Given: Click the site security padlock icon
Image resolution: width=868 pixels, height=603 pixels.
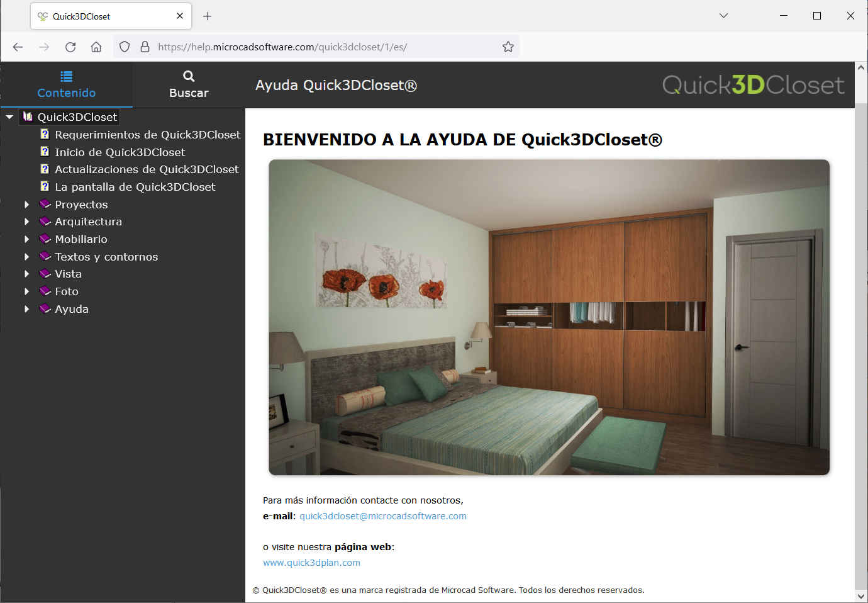Looking at the screenshot, I should pos(145,47).
